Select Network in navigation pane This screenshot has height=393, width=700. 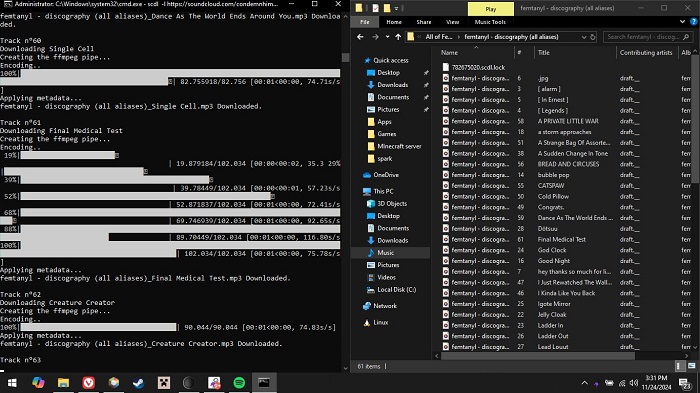tap(385, 306)
